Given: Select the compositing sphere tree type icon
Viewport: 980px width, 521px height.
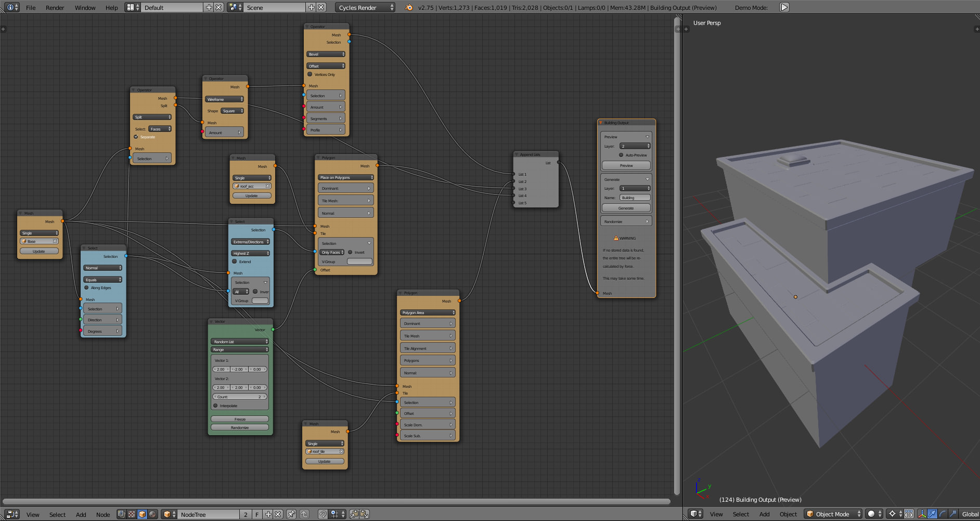Looking at the screenshot, I should [152, 514].
